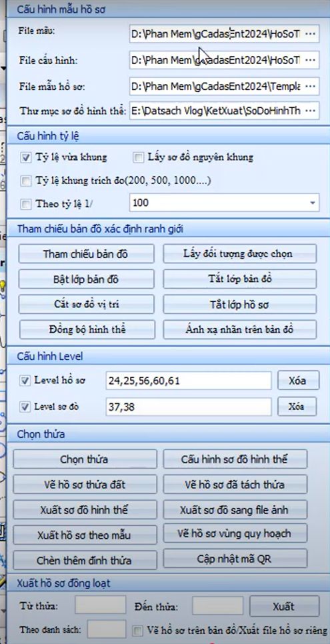
Task: Enable Theo tỷ lệ 1/ checkbox
Action: click(x=26, y=203)
